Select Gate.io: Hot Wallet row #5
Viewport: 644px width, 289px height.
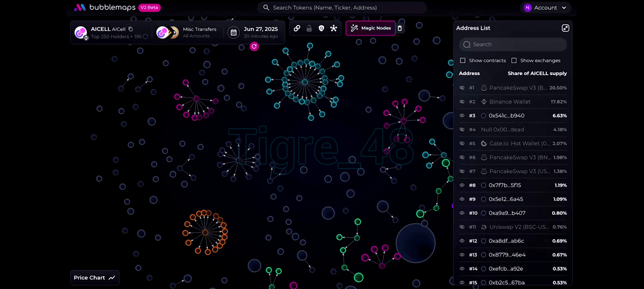coord(513,144)
